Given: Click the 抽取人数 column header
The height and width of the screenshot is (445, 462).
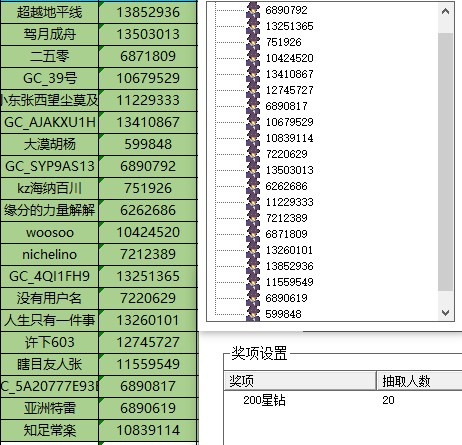Looking at the screenshot, I should (419, 380).
